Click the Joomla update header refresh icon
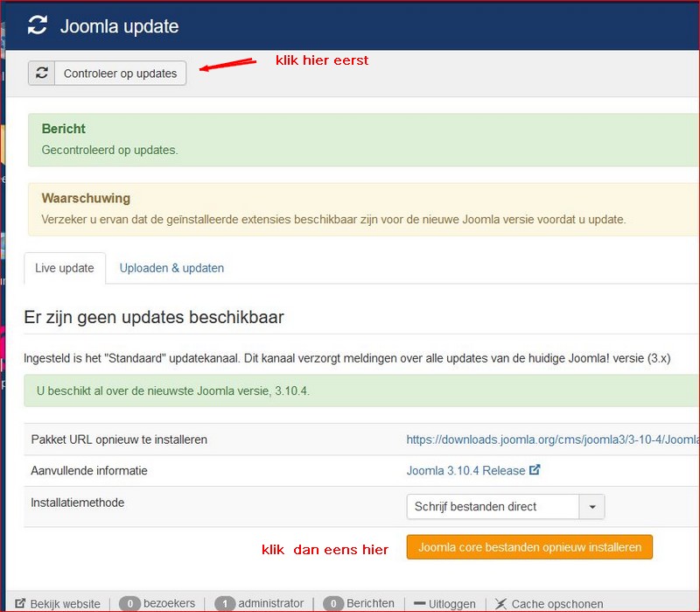The image size is (700, 612). pos(38,25)
